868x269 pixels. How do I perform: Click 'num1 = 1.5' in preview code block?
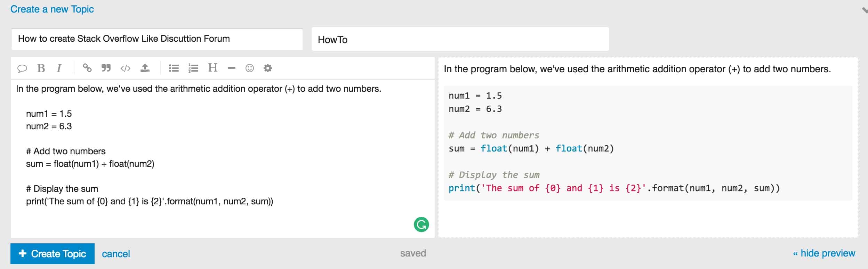475,96
